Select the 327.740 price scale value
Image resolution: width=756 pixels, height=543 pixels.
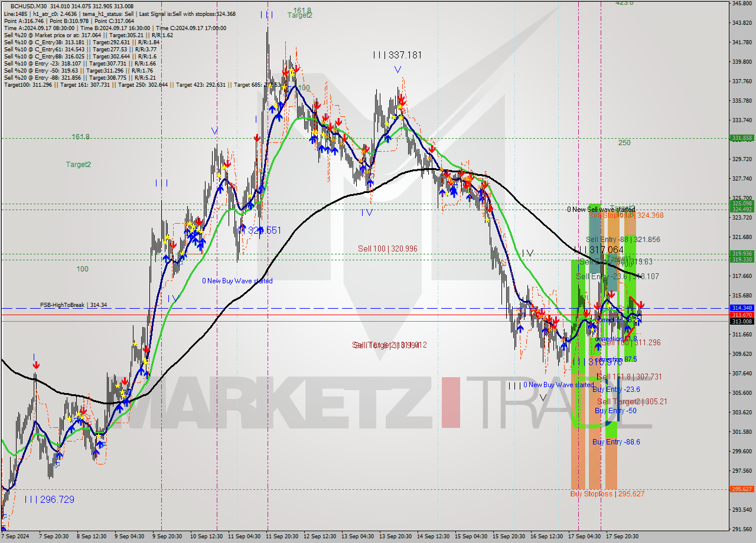pyautogui.click(x=742, y=178)
